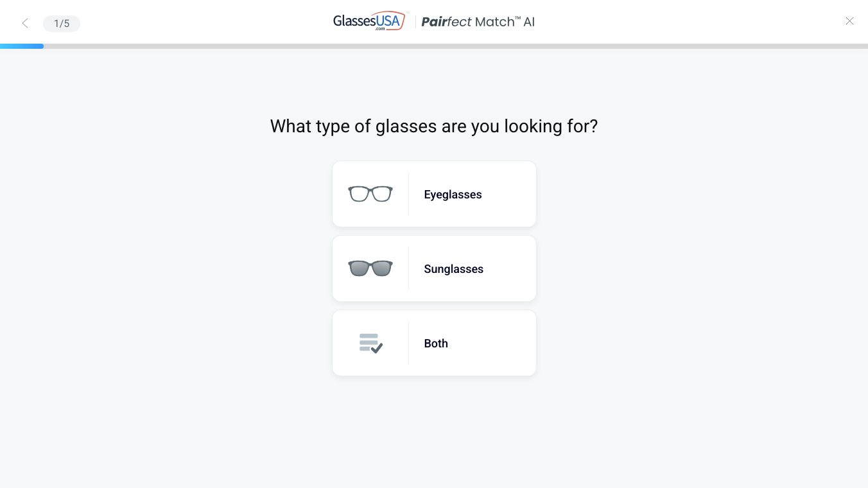Close the Pairfect Match quiz
868x488 pixels.
pos(849,21)
